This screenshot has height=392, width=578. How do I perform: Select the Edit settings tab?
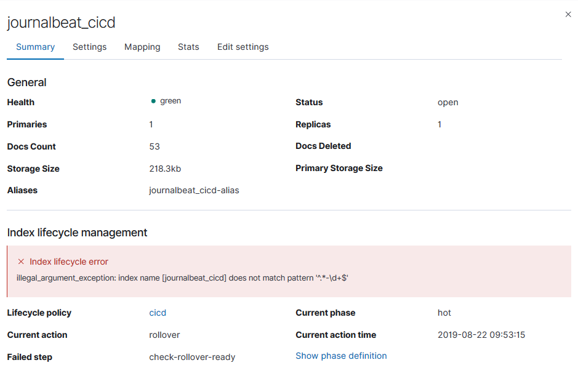coord(243,47)
